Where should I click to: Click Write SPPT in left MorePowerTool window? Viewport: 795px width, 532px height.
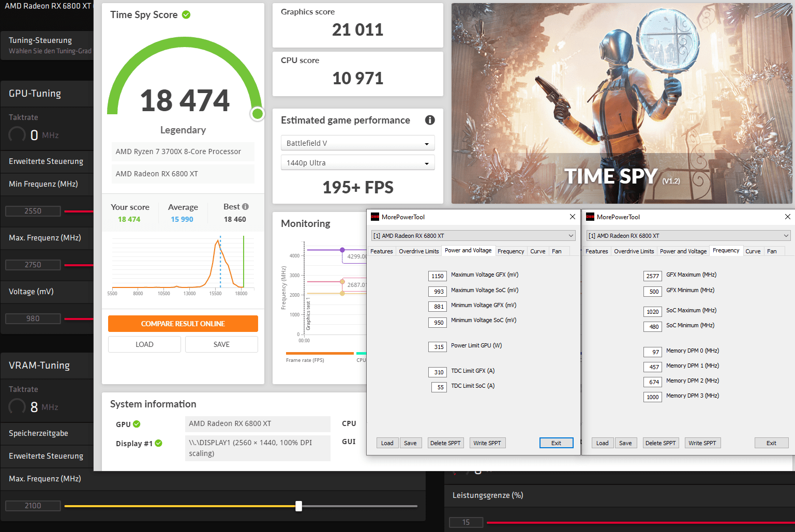[x=487, y=443]
